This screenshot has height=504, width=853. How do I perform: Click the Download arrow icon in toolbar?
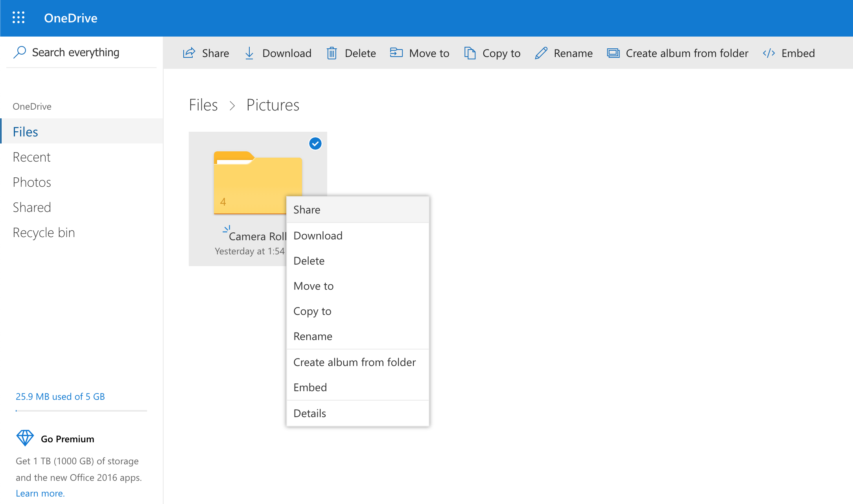(x=249, y=53)
